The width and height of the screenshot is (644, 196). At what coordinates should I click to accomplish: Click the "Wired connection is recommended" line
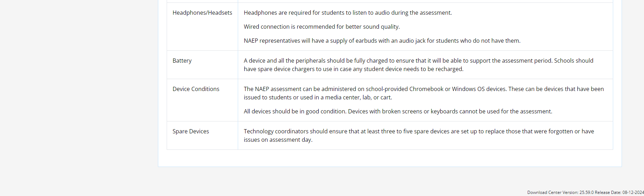(321, 27)
